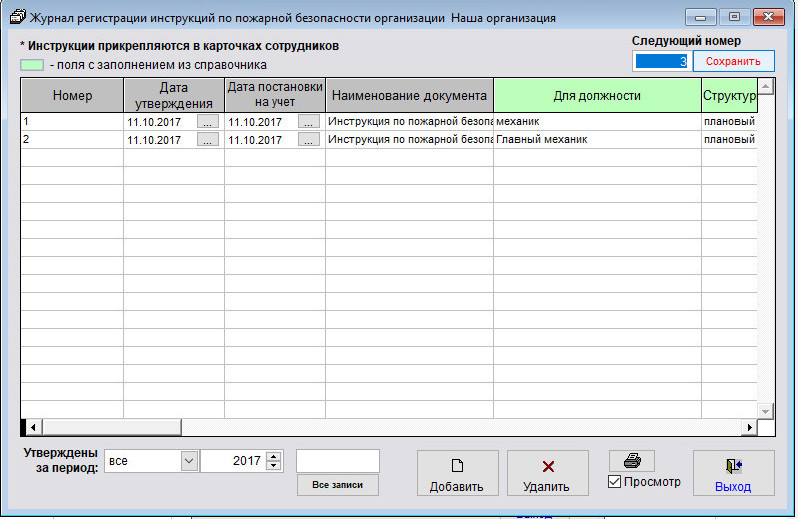Image resolution: width=798 pixels, height=519 pixels.
Task: Click row 1 approval date 11.10.2017
Action: click(154, 122)
